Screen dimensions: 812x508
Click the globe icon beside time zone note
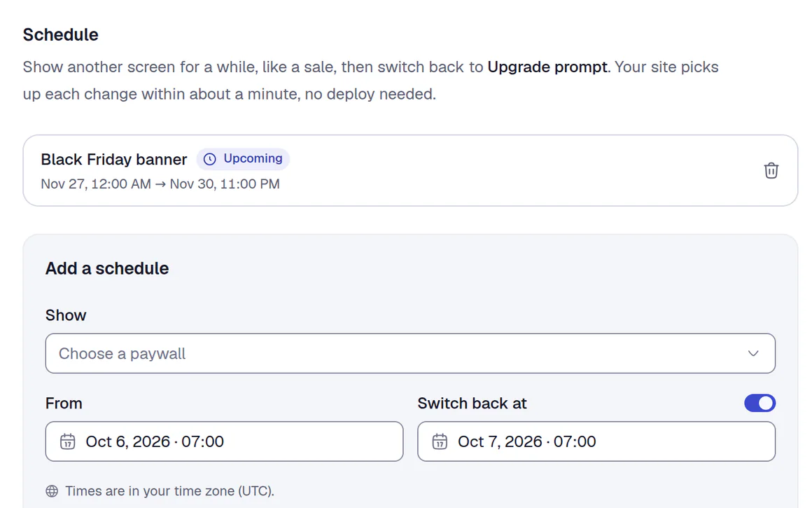[52, 491]
